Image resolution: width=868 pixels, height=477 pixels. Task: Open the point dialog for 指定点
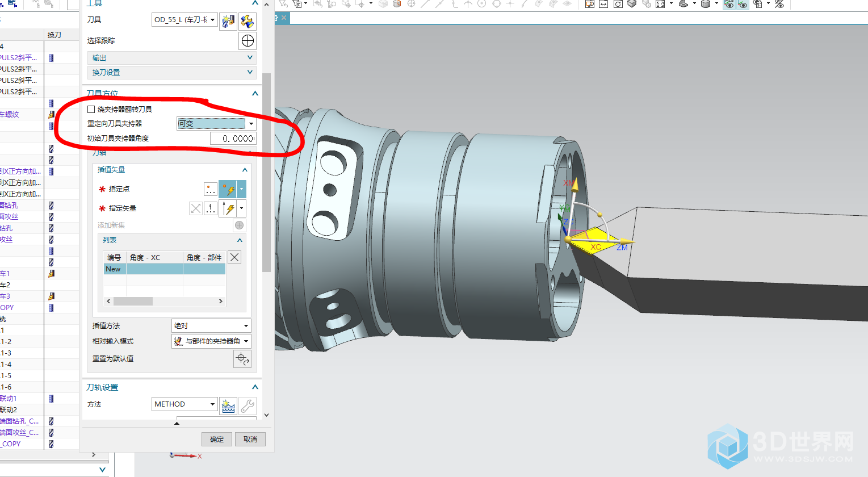(x=210, y=189)
